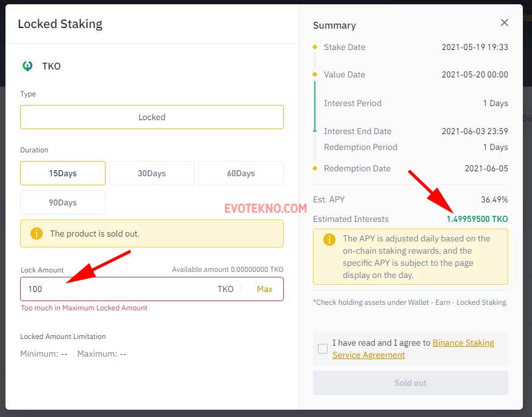Click the Redemption Period label
The width and height of the screenshot is (532, 417).
[x=361, y=147]
